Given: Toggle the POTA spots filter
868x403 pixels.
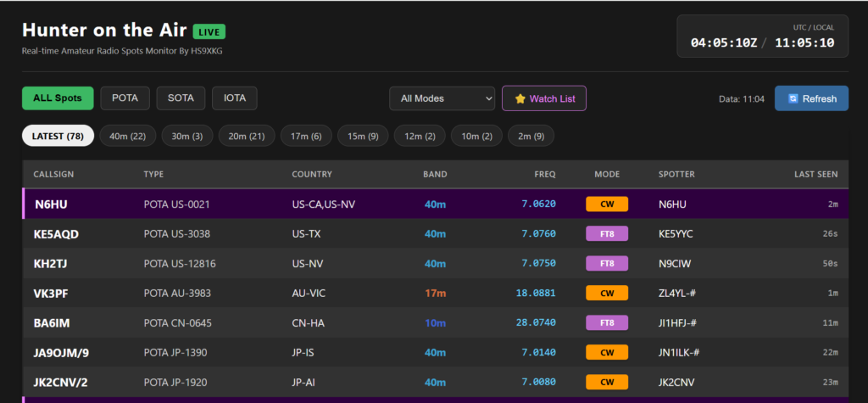Looking at the screenshot, I should pos(125,98).
